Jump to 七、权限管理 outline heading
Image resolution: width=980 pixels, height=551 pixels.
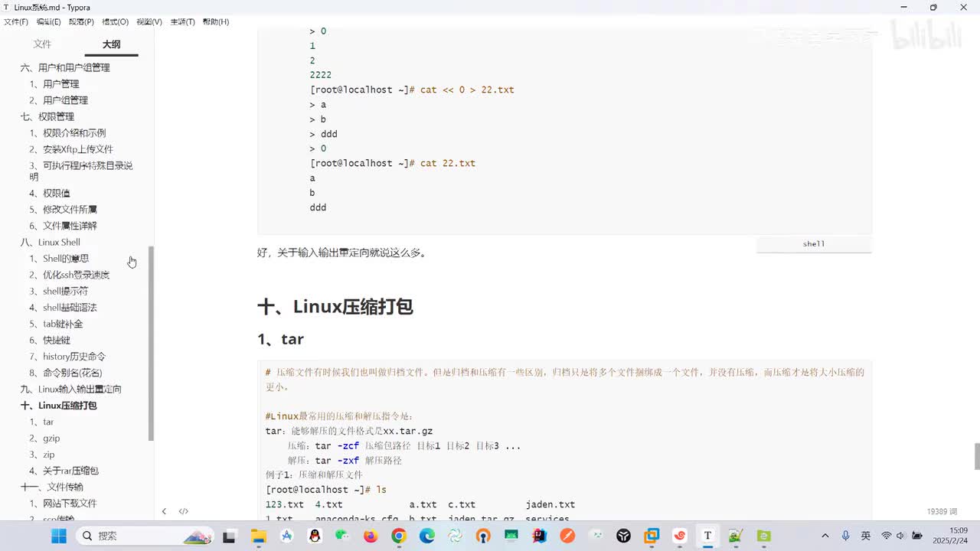coord(47,116)
